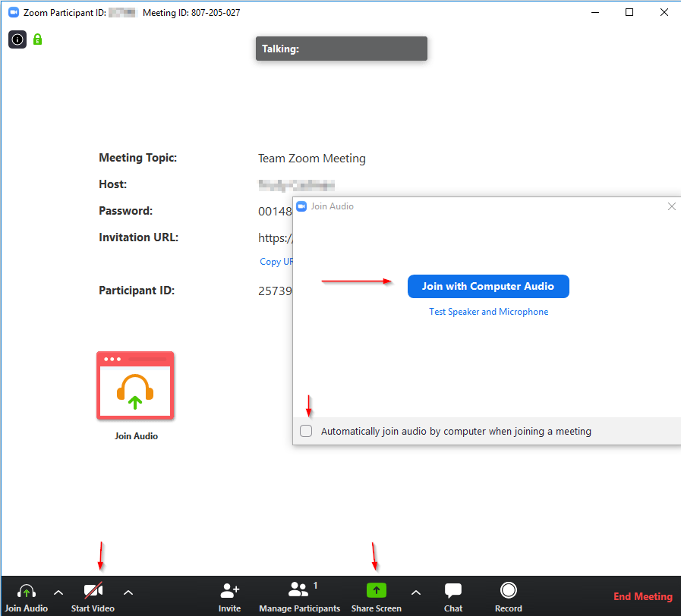Viewport: 681px width, 616px height.
Task: Expand the audio options chevron next to Join Audio
Action: coord(58,592)
